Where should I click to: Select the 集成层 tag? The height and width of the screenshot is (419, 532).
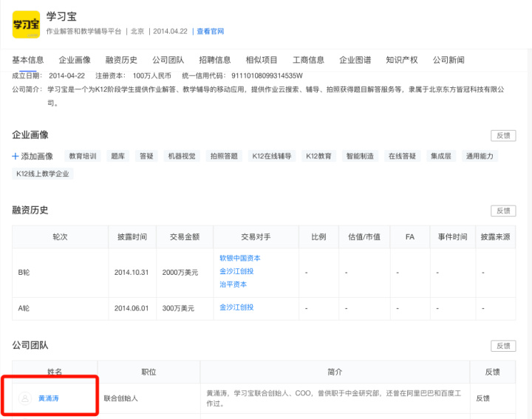coord(440,156)
